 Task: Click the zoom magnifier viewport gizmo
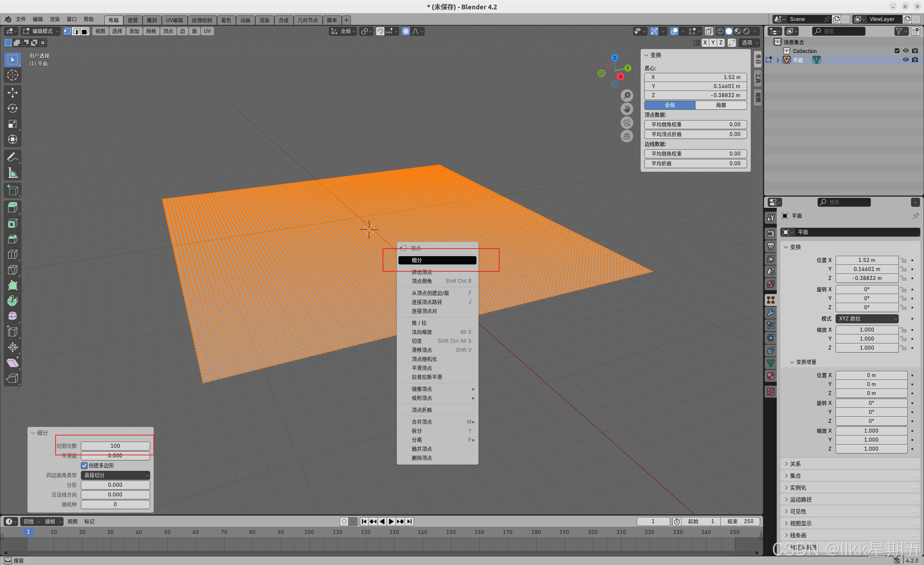(627, 96)
